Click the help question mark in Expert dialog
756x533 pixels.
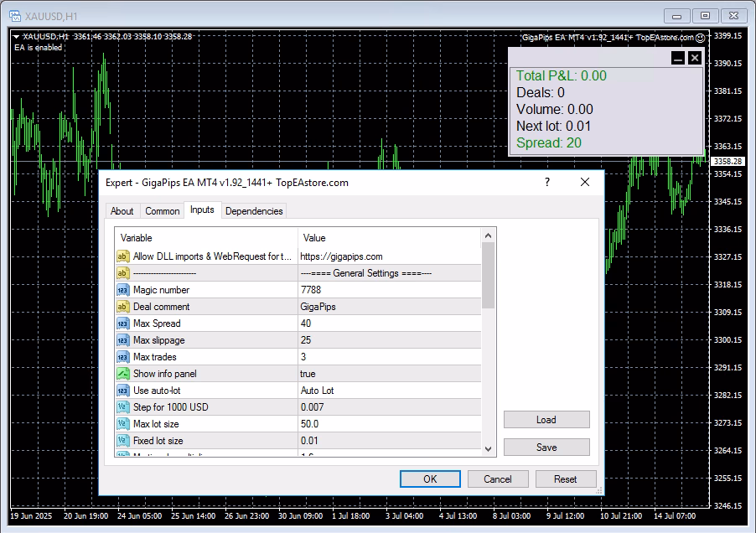point(547,182)
